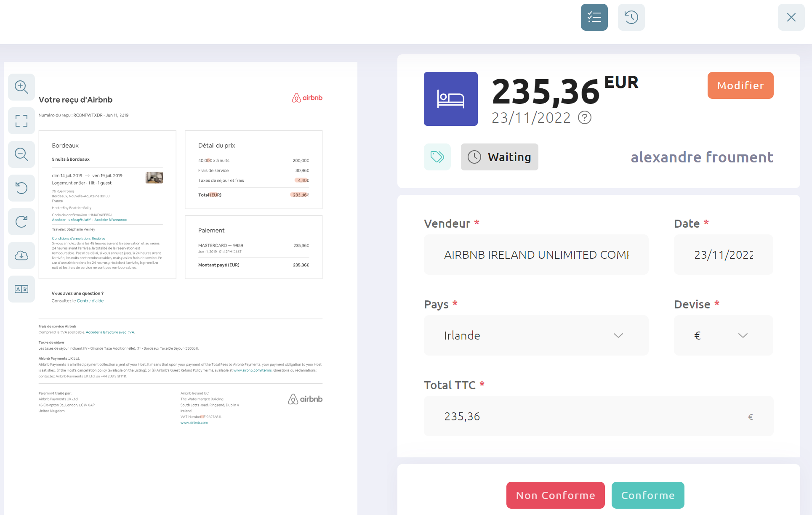Image resolution: width=812 pixels, height=515 pixels.
Task: Click 'Centre d'aide' link in receipt
Action: [x=90, y=301]
